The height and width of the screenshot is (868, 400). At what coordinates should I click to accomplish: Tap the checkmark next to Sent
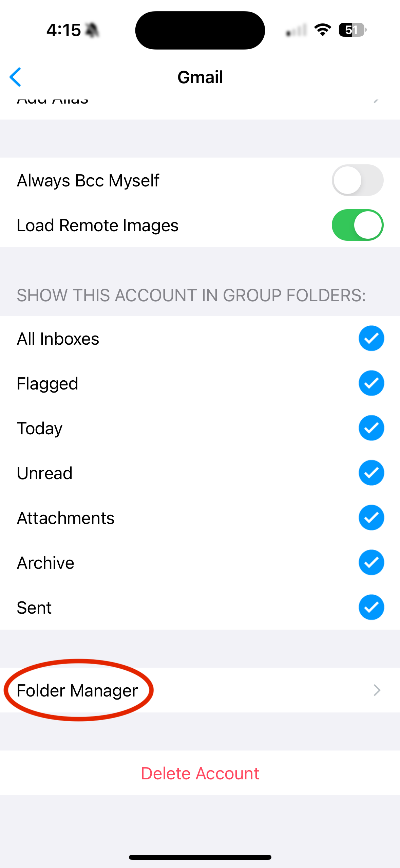[x=371, y=608]
